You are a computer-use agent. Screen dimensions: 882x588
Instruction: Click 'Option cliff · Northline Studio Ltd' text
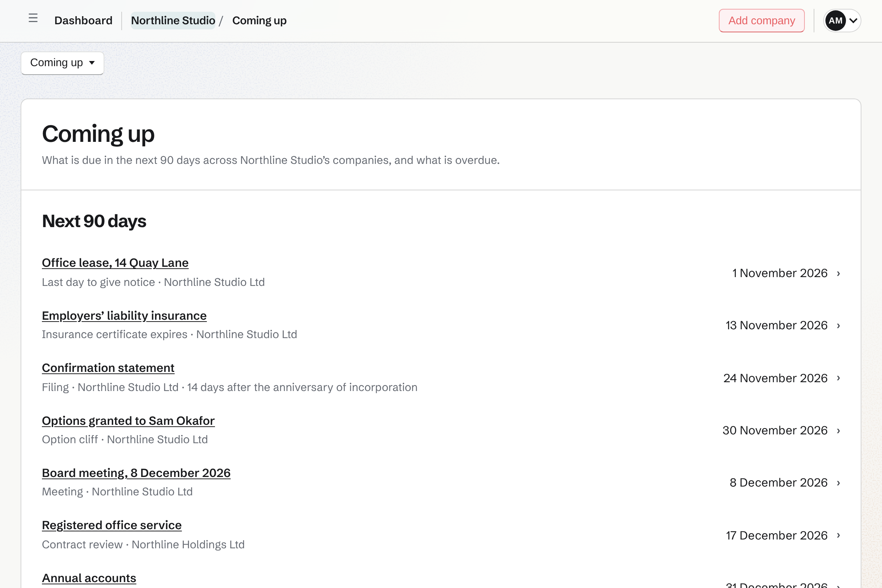coord(125,439)
